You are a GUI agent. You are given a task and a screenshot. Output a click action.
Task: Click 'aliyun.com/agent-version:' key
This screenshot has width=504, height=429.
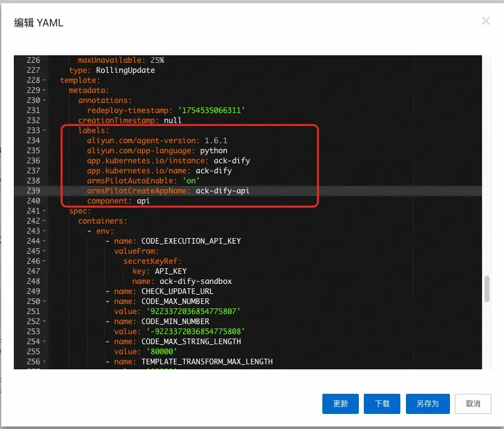[143, 141]
